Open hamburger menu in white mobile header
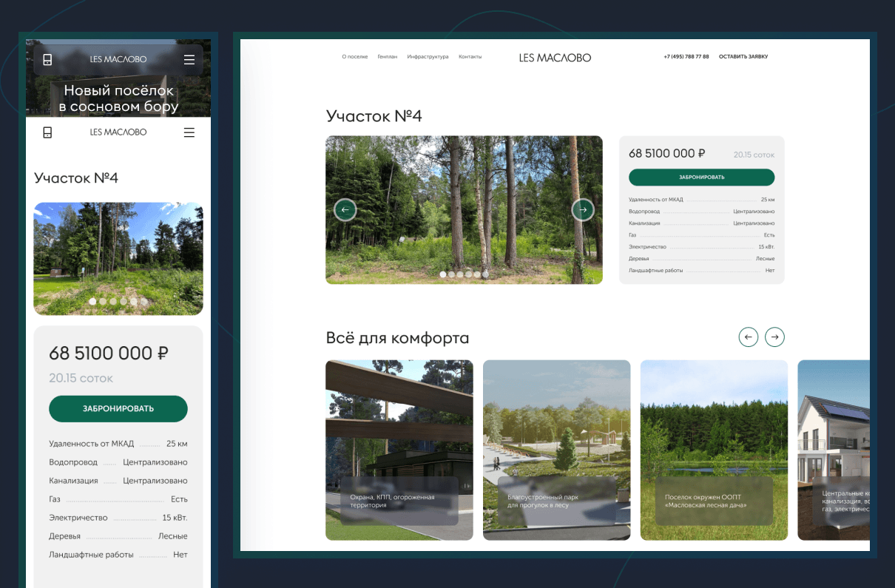Image resolution: width=895 pixels, height=588 pixels. coord(189,132)
